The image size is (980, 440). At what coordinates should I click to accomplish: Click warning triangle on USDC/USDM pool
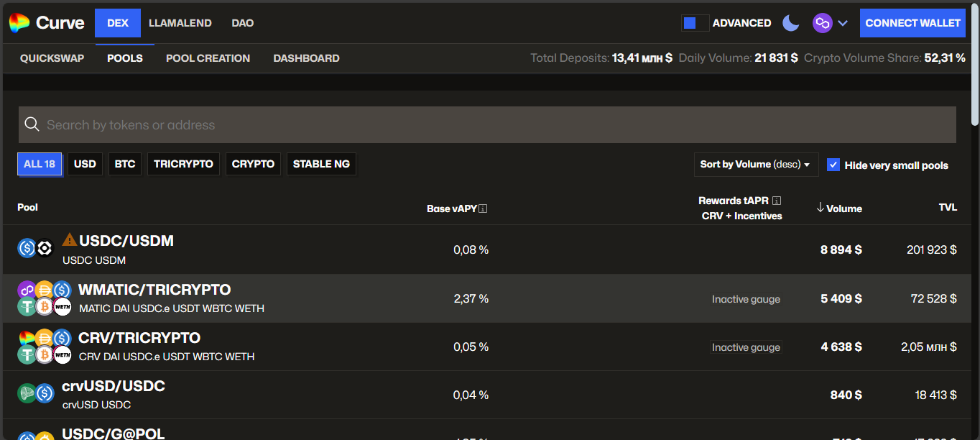coord(70,239)
